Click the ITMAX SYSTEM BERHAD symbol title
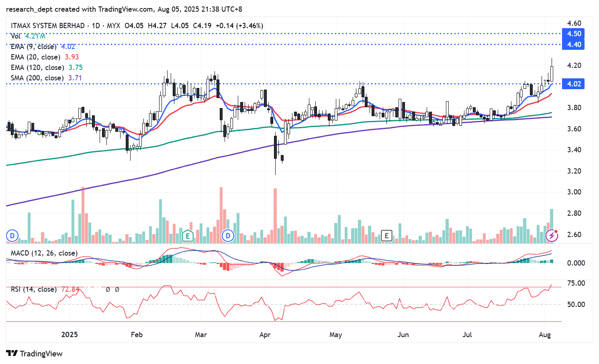 [x=48, y=26]
